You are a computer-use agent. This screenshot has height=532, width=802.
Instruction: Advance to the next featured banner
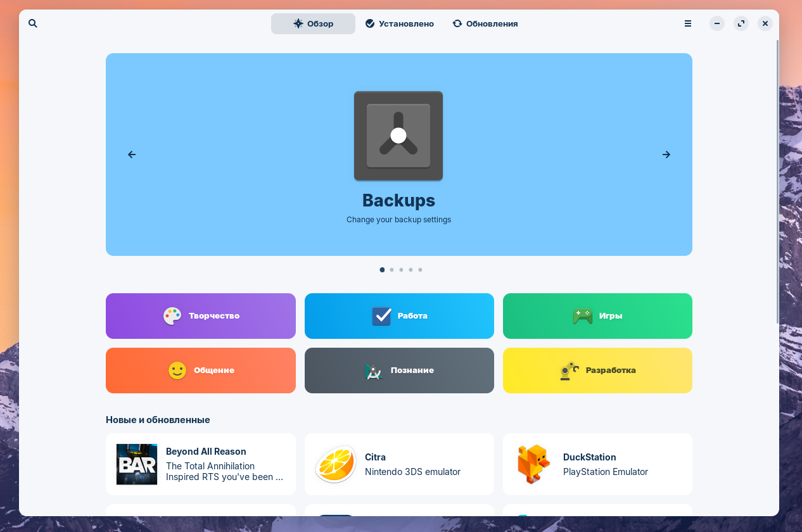click(x=666, y=155)
